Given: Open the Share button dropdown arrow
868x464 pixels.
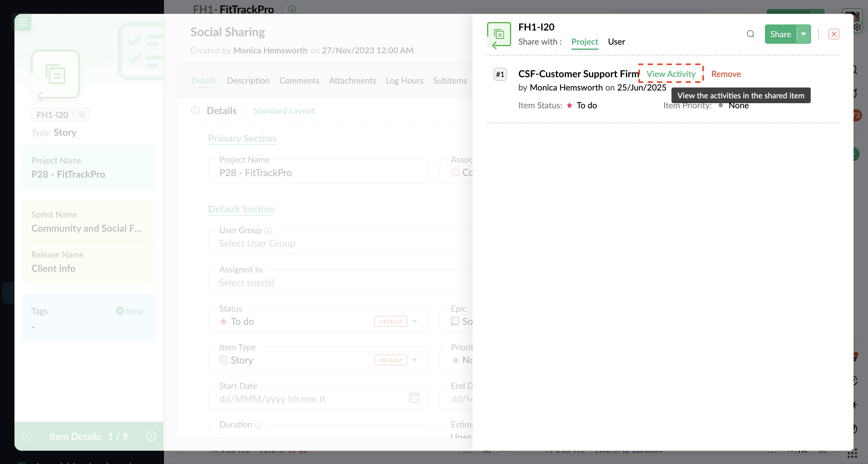Looking at the screenshot, I should [804, 34].
